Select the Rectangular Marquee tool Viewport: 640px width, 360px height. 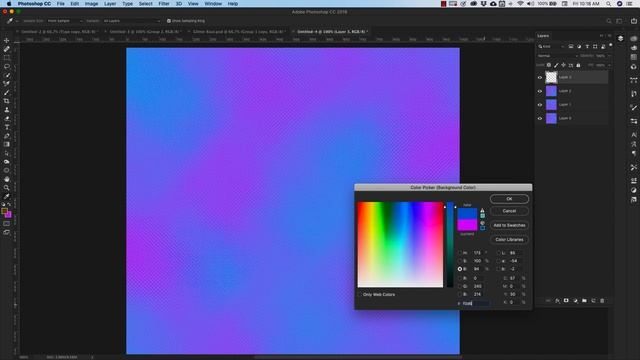point(7,58)
